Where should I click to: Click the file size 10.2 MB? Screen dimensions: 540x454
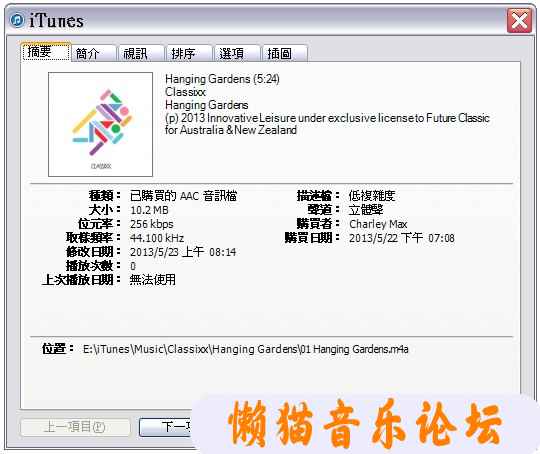pos(149,210)
